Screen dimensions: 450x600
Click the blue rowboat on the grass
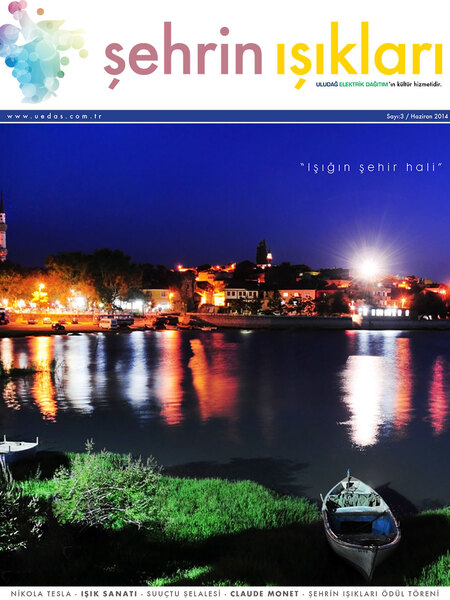(x=361, y=524)
